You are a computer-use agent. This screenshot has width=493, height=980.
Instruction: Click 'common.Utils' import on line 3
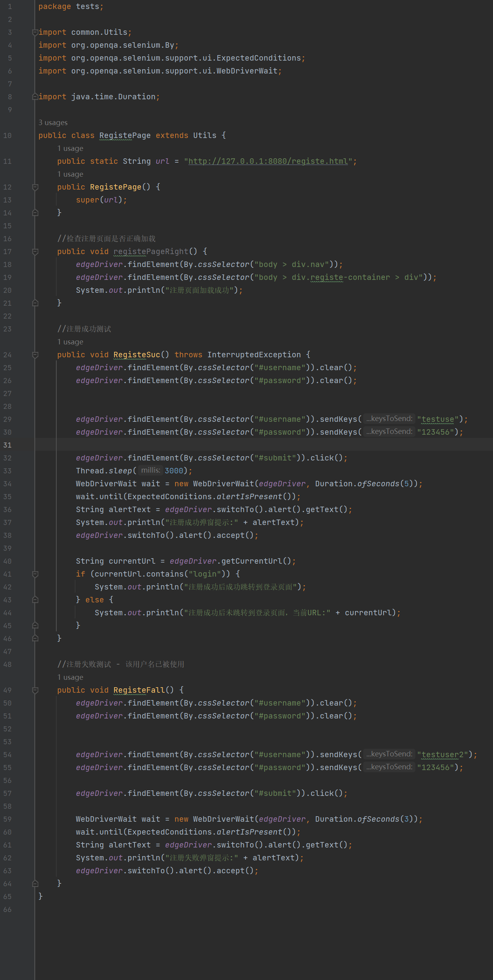coord(99,32)
